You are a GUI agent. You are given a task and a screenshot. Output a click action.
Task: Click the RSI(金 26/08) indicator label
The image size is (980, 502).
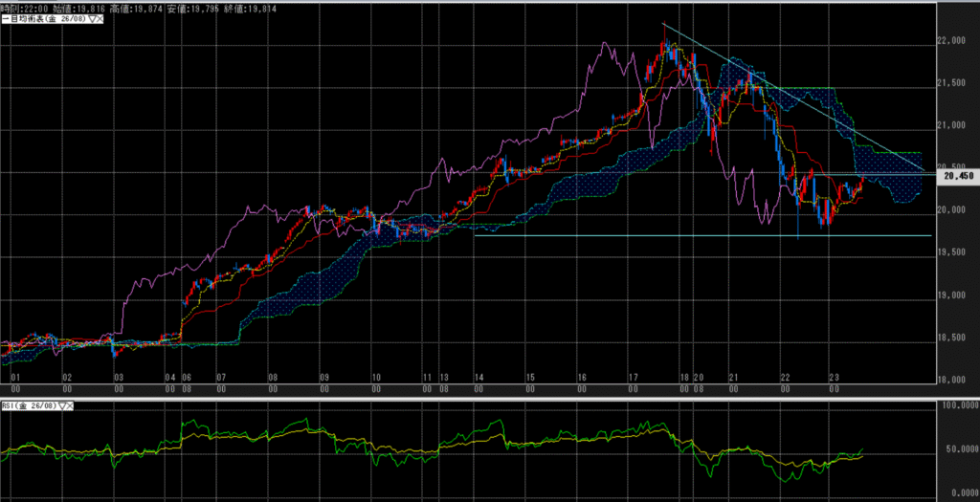pyautogui.click(x=28, y=405)
